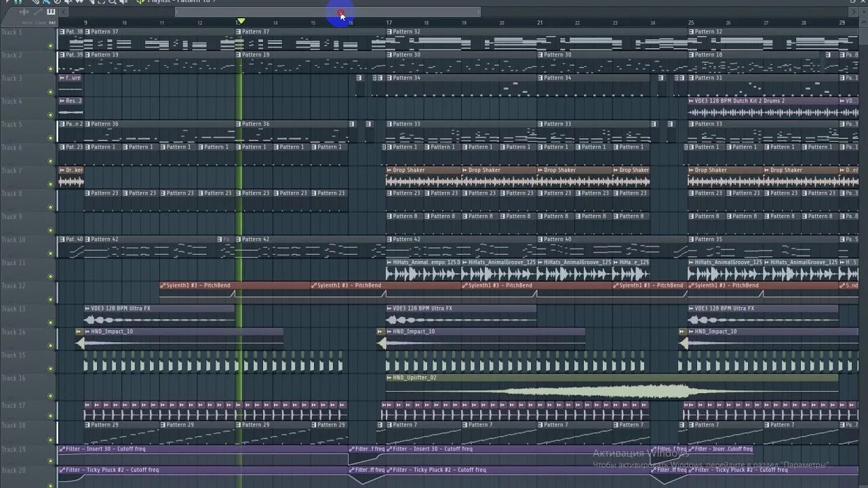This screenshot has width=868, height=488.
Task: Toggle the Track 10 mute LED
Action: click(51, 253)
